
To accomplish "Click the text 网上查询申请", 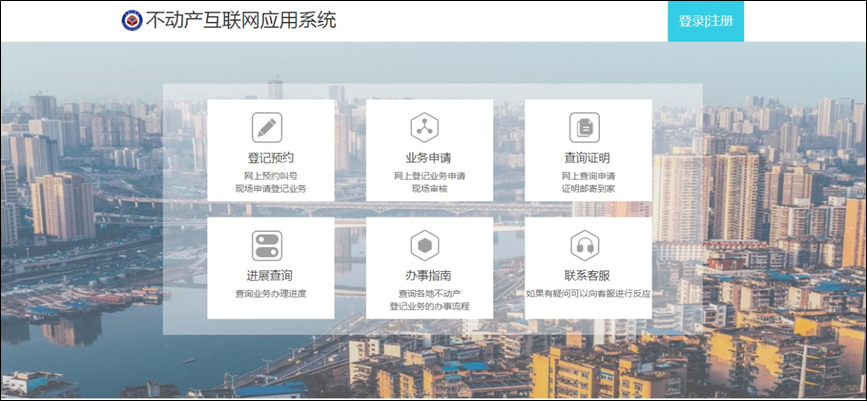I will (x=588, y=176).
